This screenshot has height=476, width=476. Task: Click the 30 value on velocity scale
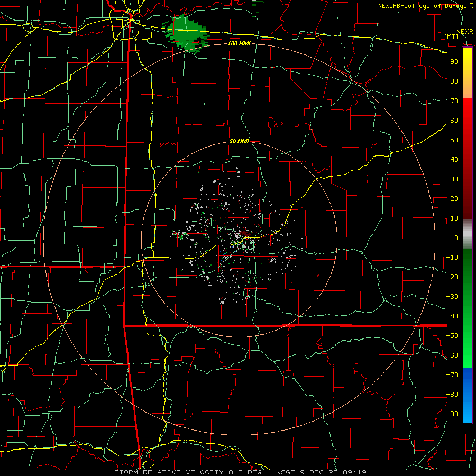point(454,179)
